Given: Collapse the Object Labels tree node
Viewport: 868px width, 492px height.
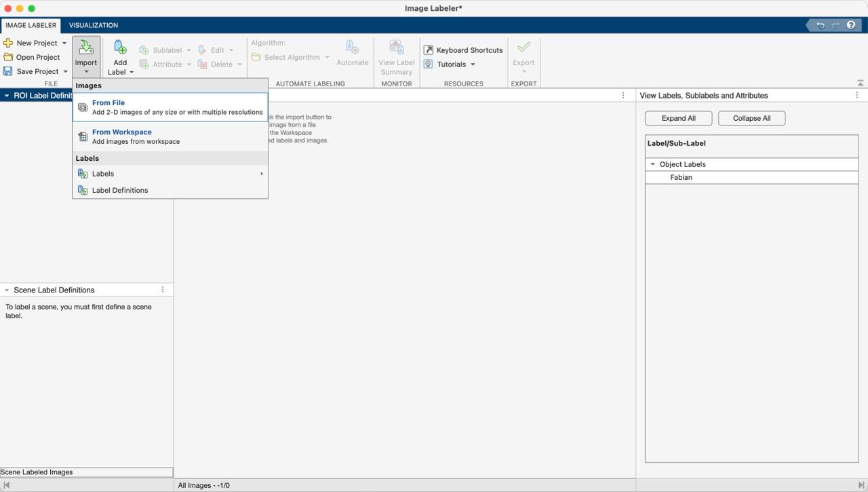Looking at the screenshot, I should (x=653, y=164).
